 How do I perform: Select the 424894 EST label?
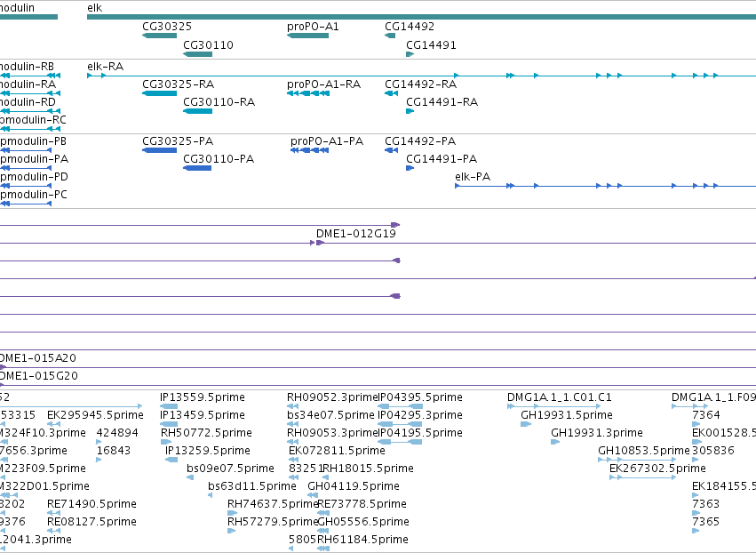[117, 433]
